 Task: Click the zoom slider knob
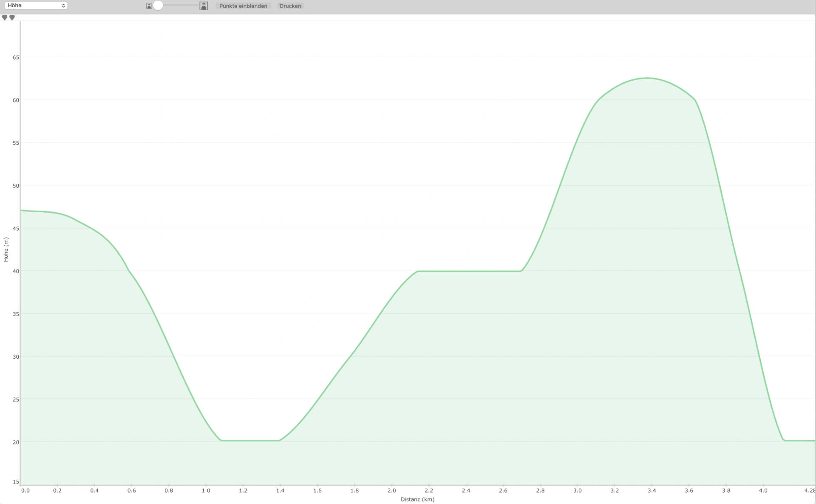(x=158, y=6)
